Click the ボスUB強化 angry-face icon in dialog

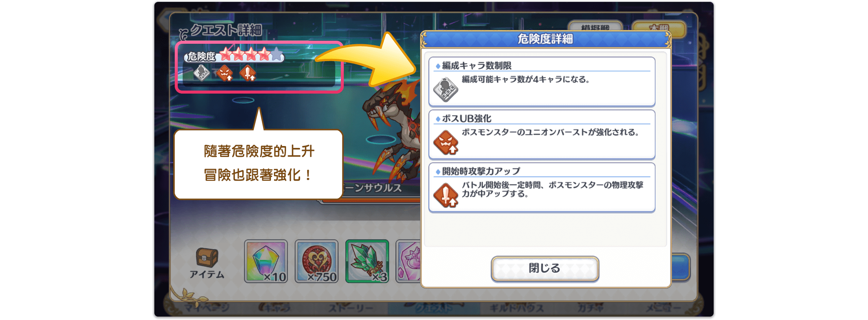click(446, 142)
